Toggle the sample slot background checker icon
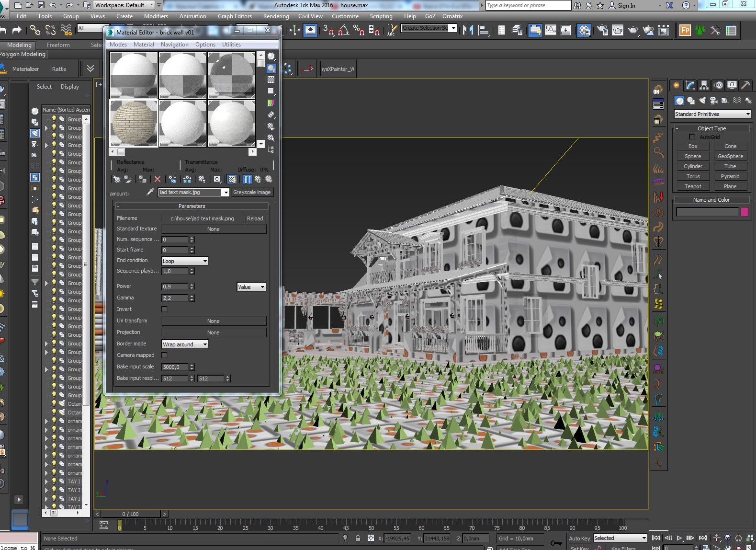The width and height of the screenshot is (756, 550). coord(271,80)
